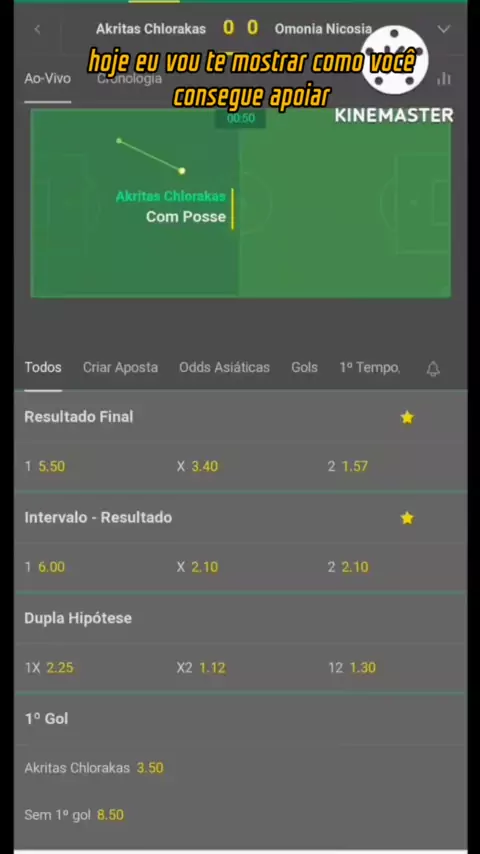Collapse the 1º Gol market section

click(240, 719)
